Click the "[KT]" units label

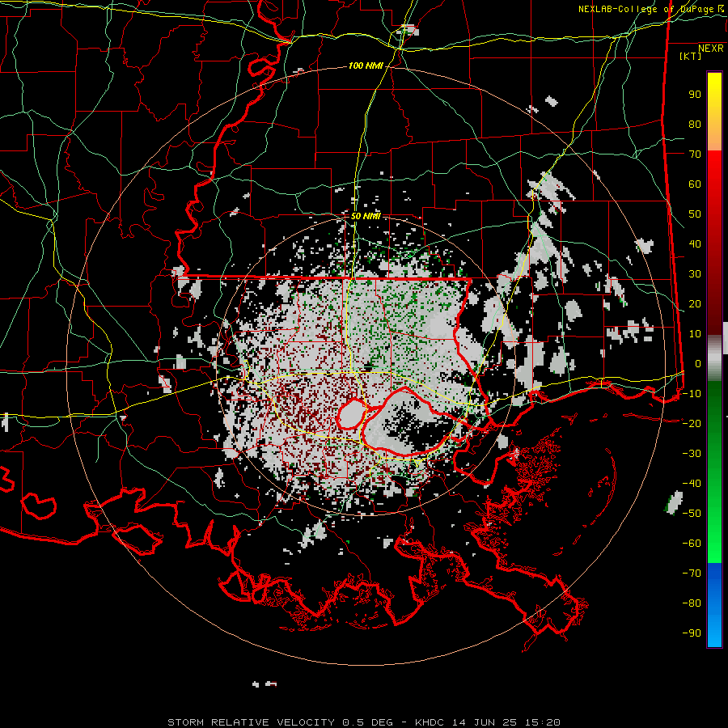[691, 56]
